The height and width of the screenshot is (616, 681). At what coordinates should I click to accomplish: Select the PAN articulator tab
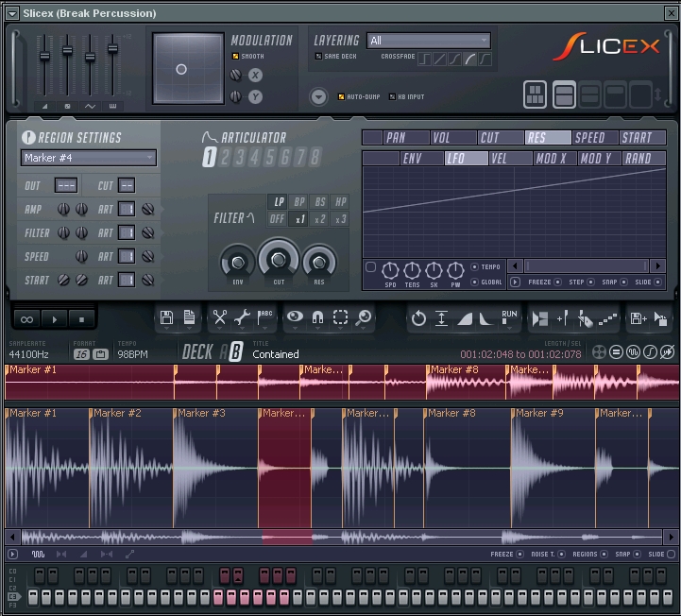406,138
